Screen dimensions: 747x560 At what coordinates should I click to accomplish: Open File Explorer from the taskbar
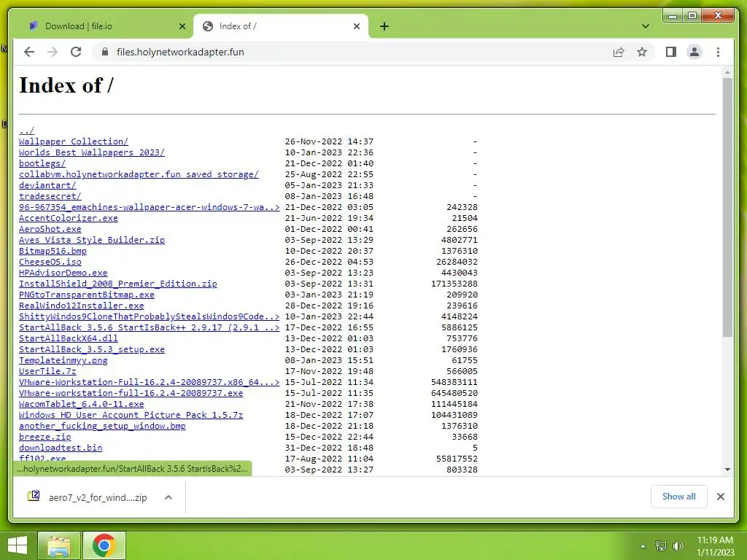point(59,545)
